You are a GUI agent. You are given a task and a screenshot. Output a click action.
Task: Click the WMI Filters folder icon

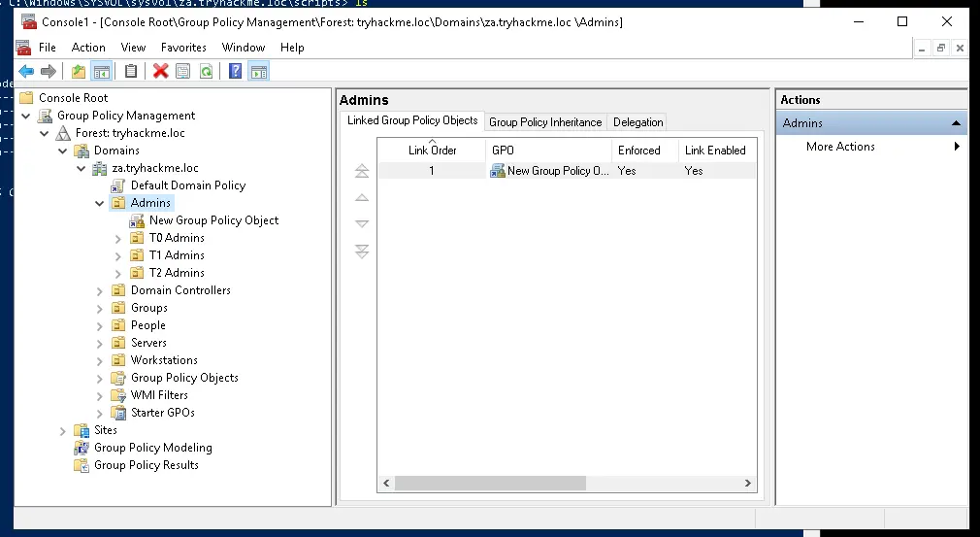pos(118,395)
